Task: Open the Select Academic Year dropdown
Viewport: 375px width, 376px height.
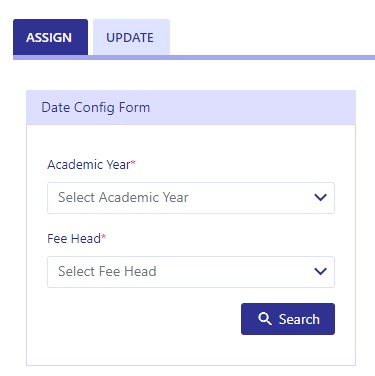Action: (191, 198)
